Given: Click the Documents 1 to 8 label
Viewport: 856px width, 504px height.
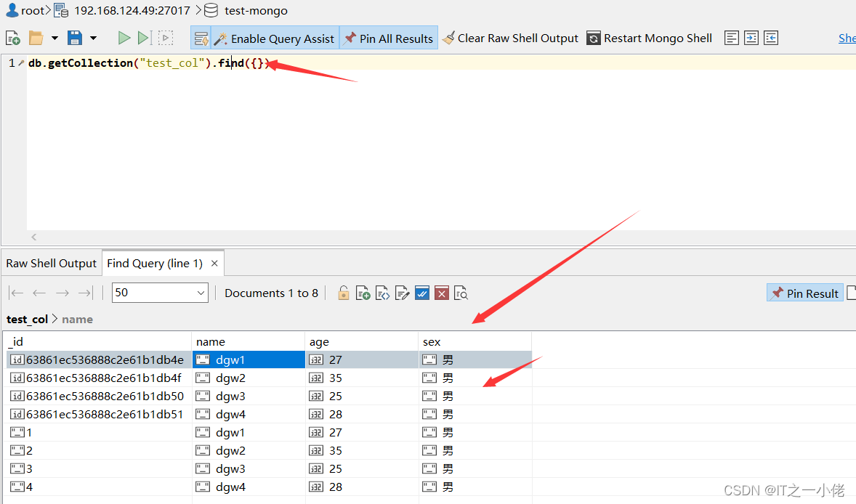Looking at the screenshot, I should [x=271, y=293].
